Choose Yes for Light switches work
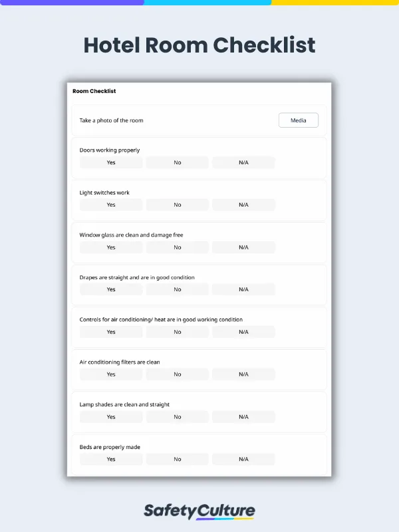Viewport: 399px width, 532px height. click(111, 205)
